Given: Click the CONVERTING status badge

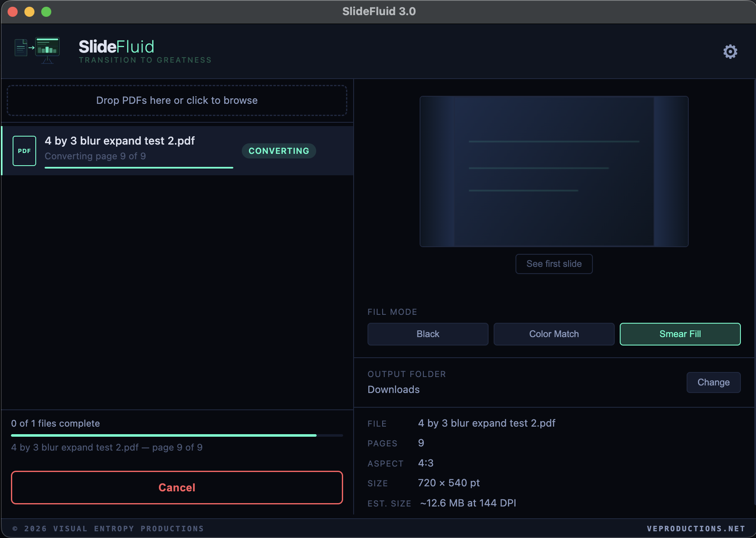Looking at the screenshot, I should pyautogui.click(x=279, y=151).
